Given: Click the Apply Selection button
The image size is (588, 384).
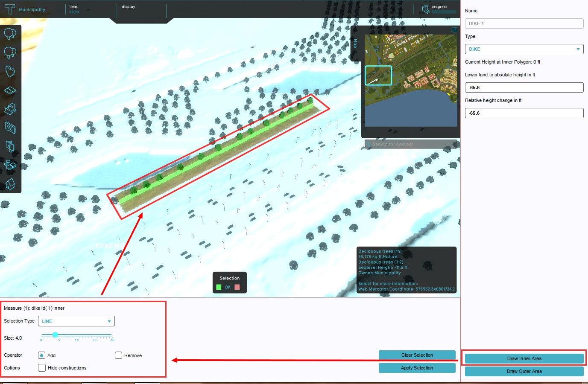Looking at the screenshot, I should pyautogui.click(x=417, y=368).
